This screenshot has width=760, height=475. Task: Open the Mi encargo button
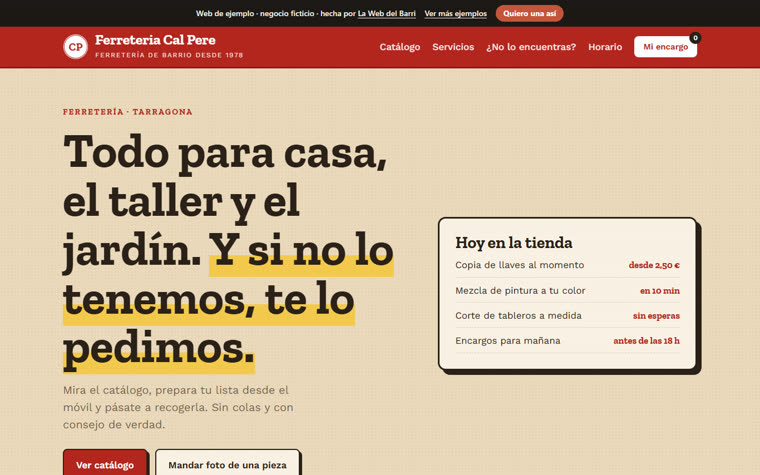point(665,47)
